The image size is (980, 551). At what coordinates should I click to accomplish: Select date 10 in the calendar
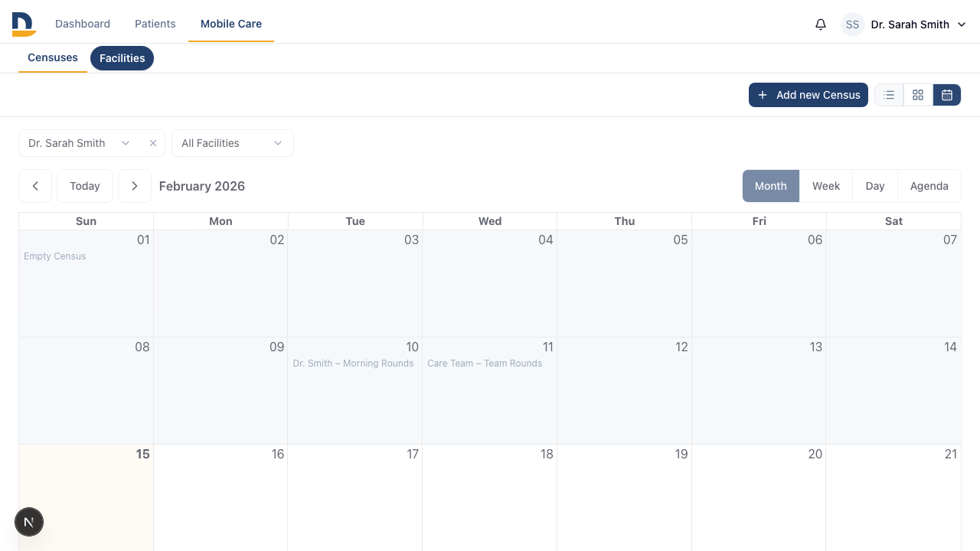412,347
